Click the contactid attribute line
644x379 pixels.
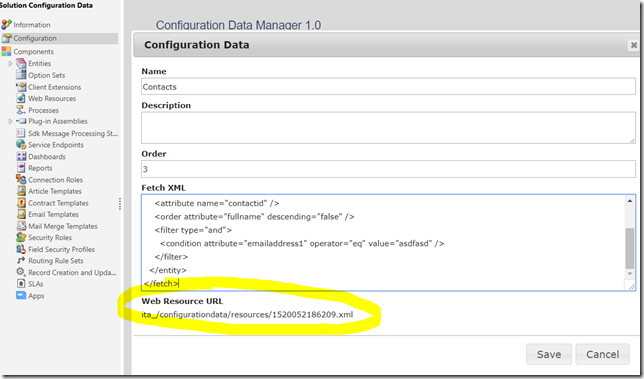217,203
